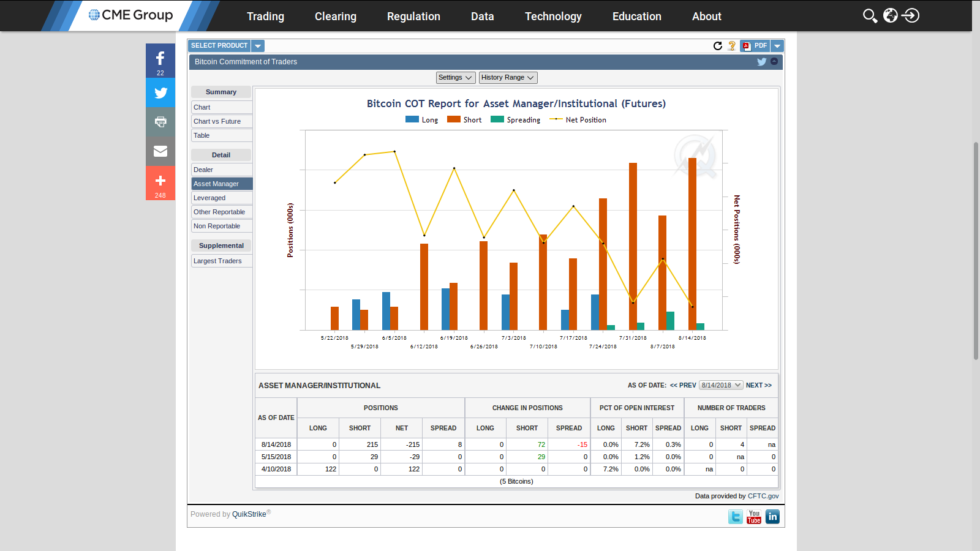980x551 pixels.
Task: Open the Largest Traders view
Action: (222, 261)
